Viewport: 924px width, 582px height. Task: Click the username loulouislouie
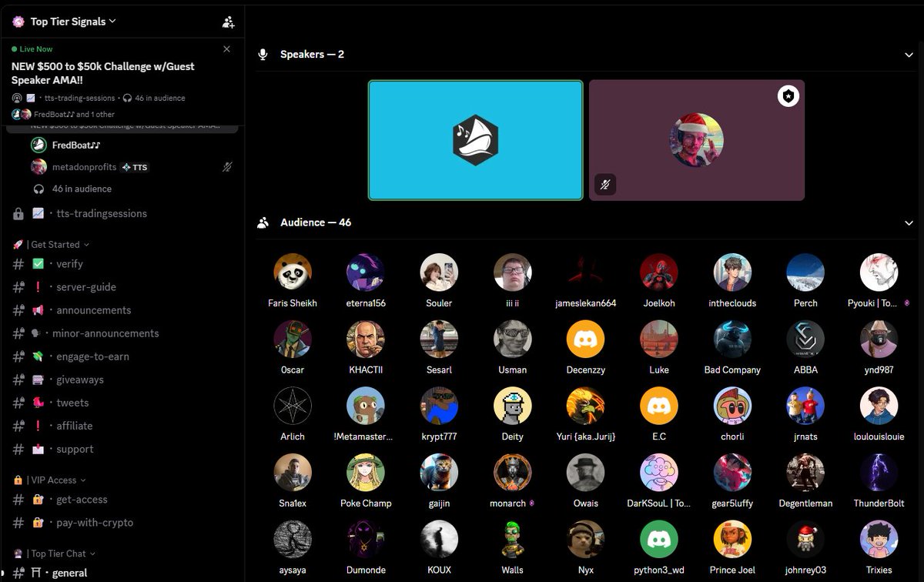click(x=879, y=436)
